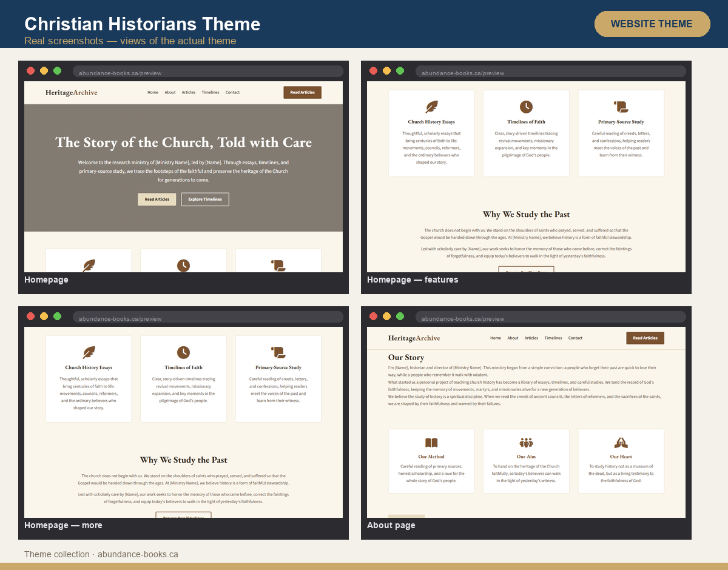This screenshot has width=728, height=570.
Task: Select Articles in About page screenshot navigation
Action: click(x=531, y=338)
